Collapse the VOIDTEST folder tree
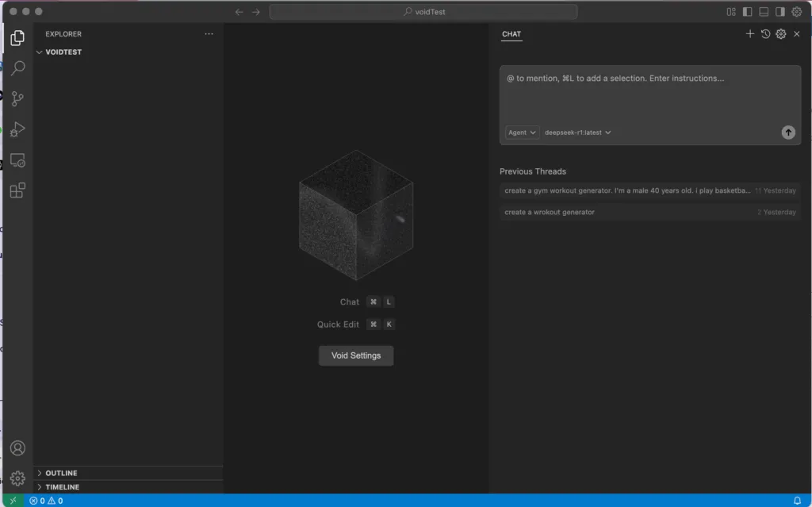The width and height of the screenshot is (812, 507). (x=39, y=52)
